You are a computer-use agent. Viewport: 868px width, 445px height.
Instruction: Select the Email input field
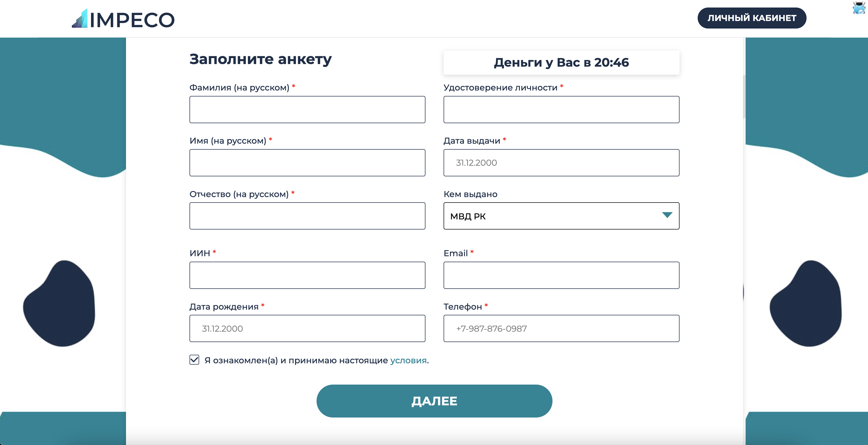tap(561, 275)
